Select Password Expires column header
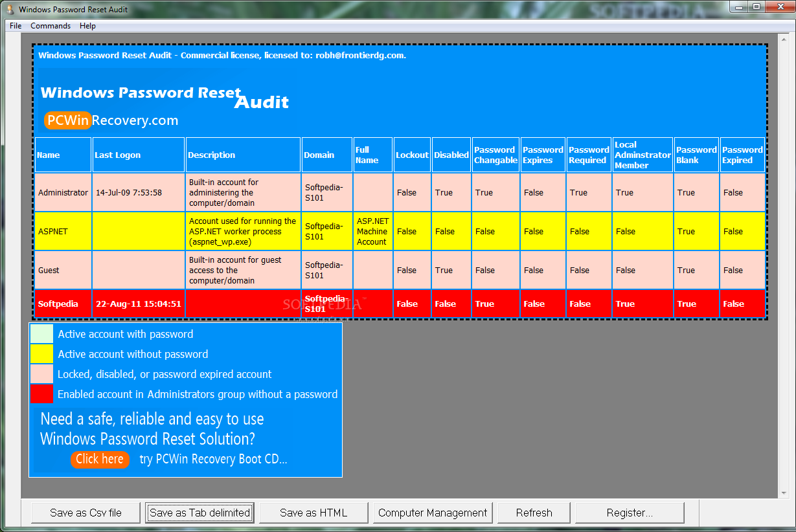The image size is (796, 532). click(543, 155)
